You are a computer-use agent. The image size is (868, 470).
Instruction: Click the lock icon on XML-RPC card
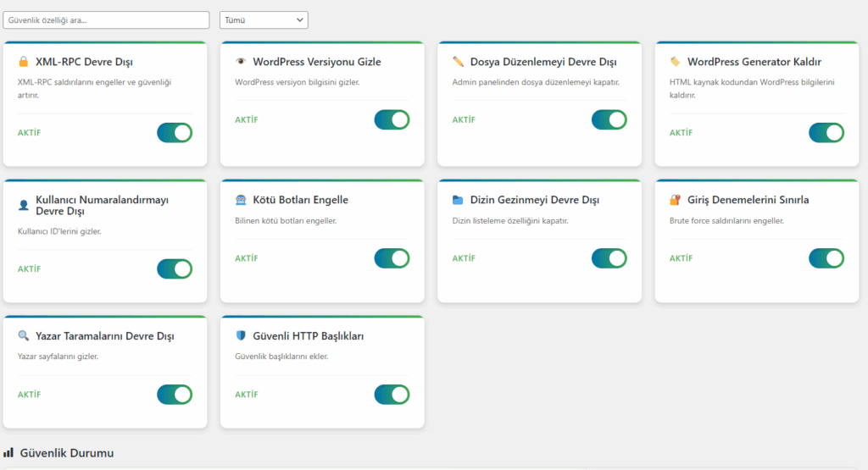(24, 62)
